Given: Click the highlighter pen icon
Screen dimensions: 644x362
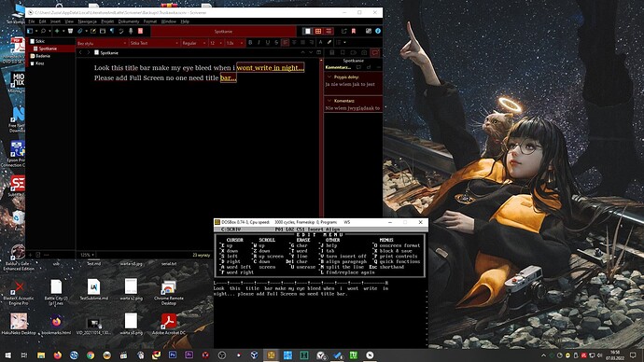Looking at the screenshot, I should coord(329,43).
